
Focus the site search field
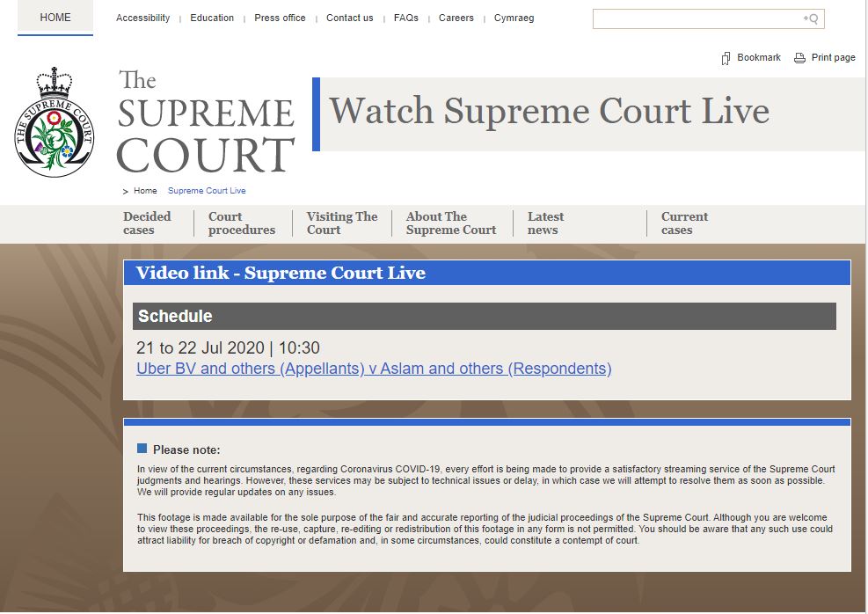click(x=709, y=18)
